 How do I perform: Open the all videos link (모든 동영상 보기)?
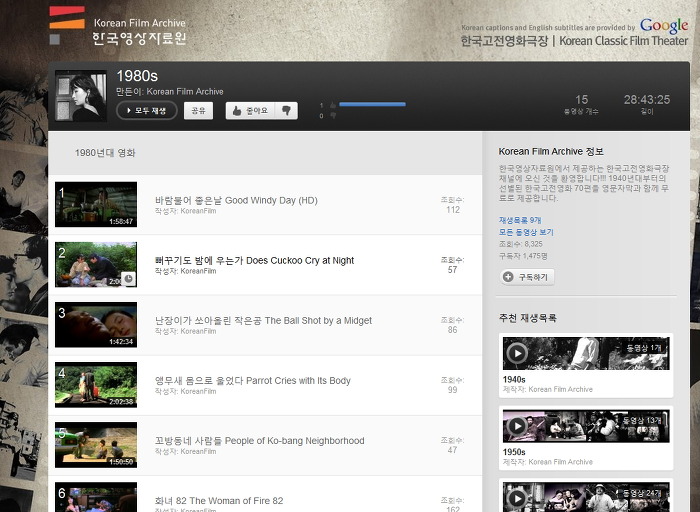point(526,232)
